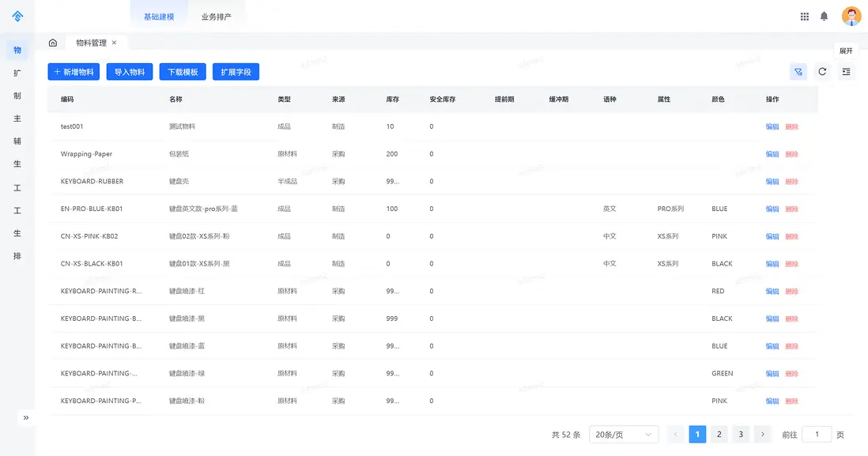Go to the home tab icon
The image size is (868, 456).
pyautogui.click(x=53, y=43)
